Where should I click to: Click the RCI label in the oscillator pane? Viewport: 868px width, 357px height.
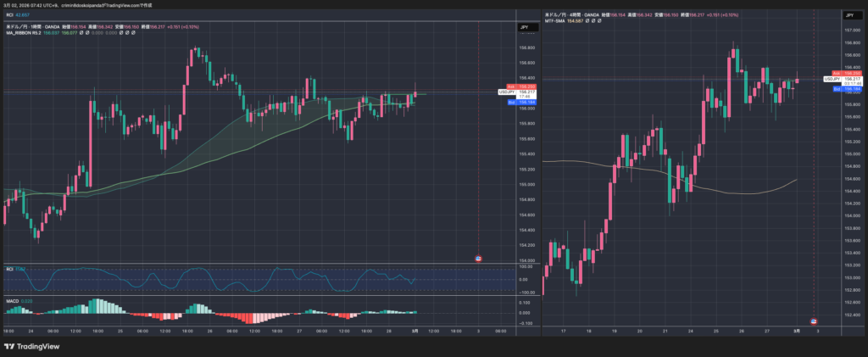(x=9, y=269)
